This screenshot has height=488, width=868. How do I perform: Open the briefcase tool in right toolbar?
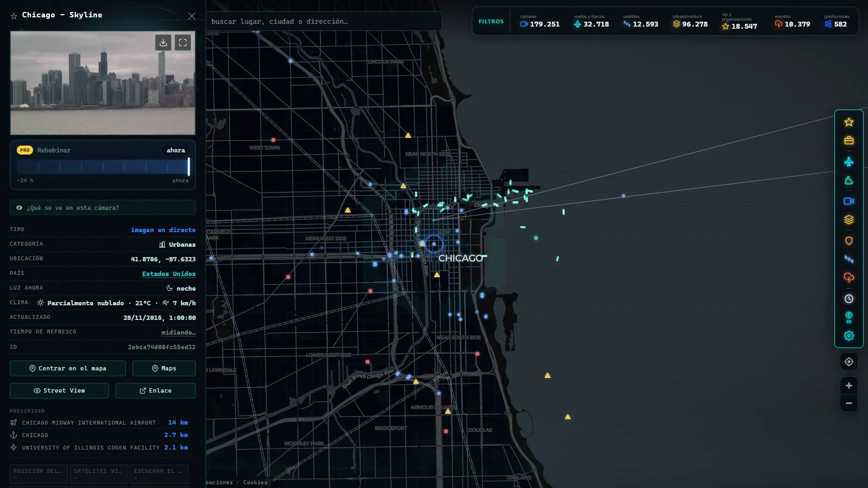click(x=848, y=141)
